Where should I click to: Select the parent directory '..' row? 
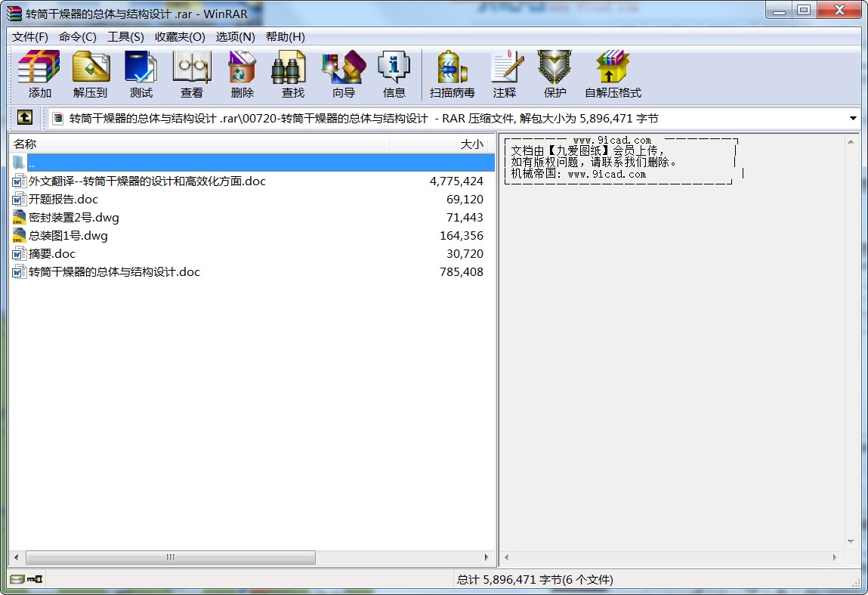click(x=252, y=163)
